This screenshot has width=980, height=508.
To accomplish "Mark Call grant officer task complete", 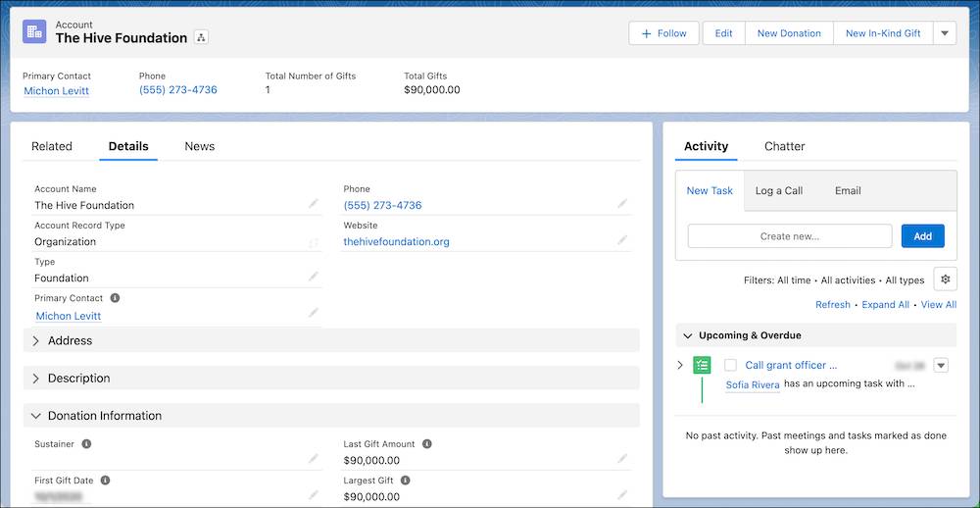I will (731, 366).
